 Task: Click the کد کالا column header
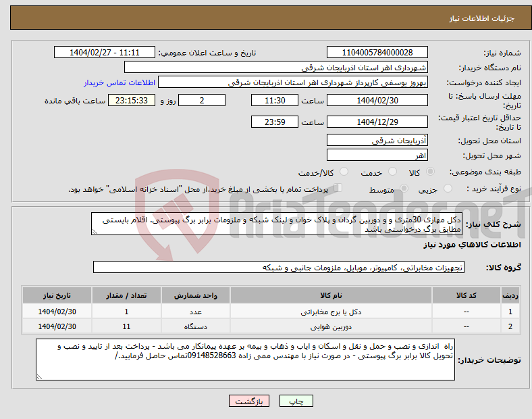[466, 295]
